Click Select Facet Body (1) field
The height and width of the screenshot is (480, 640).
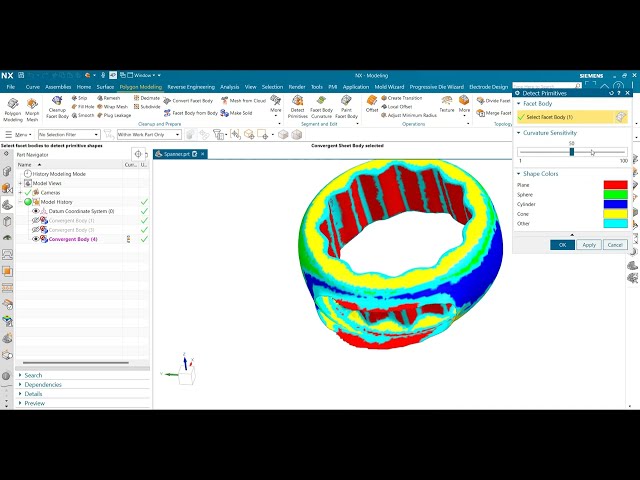tap(572, 117)
